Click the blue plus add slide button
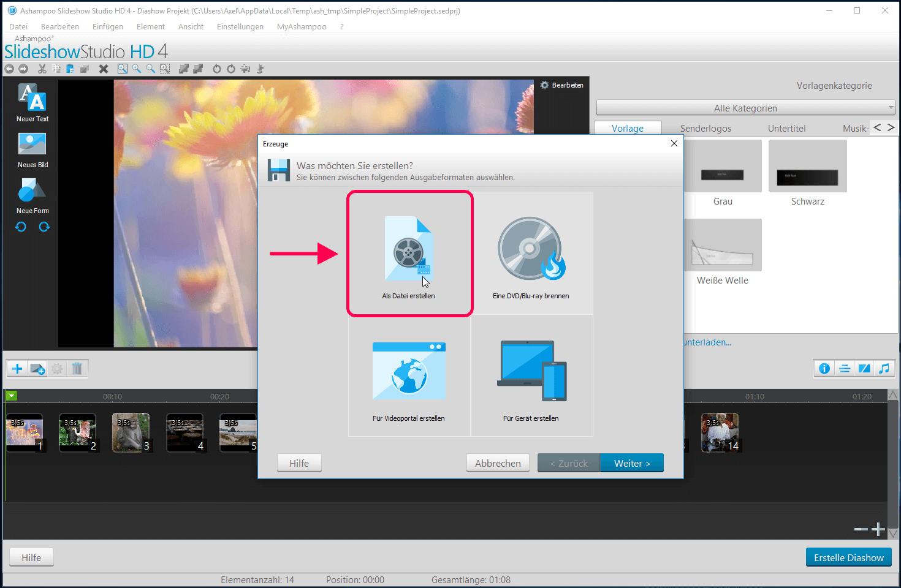Image resolution: width=901 pixels, height=588 pixels. (17, 369)
